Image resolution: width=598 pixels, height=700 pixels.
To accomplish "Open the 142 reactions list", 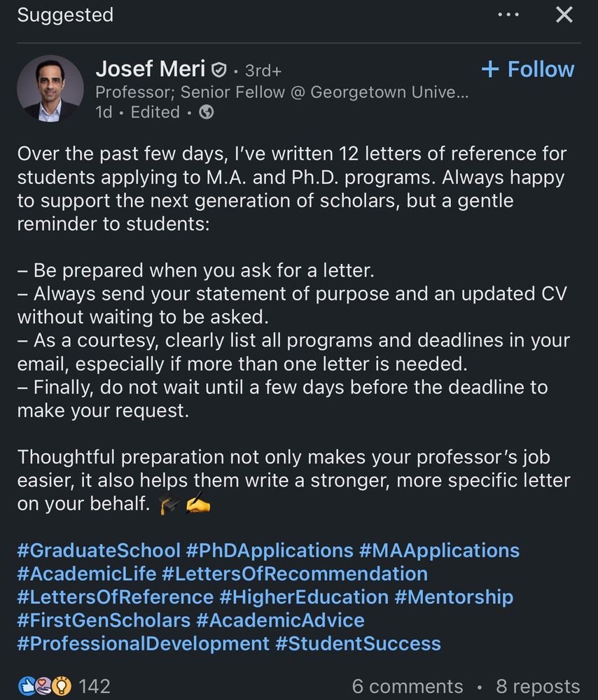I will point(95,686).
